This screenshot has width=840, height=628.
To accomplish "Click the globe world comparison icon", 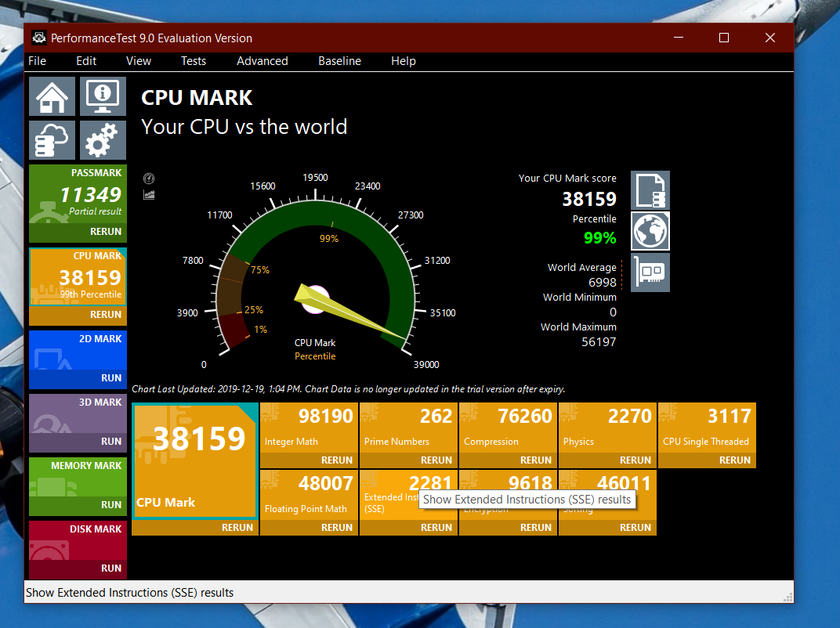I will [x=650, y=231].
